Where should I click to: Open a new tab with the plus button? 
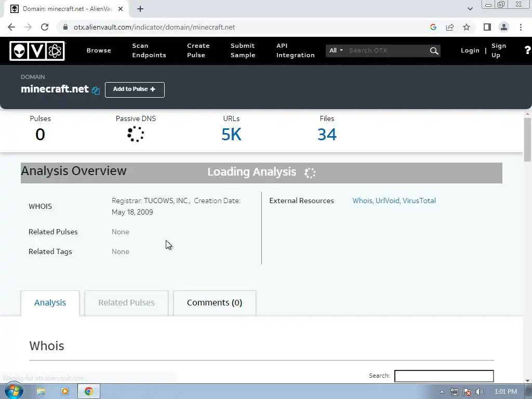[x=140, y=9]
